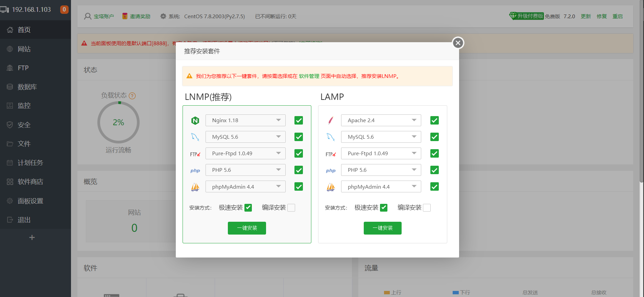Click the 更新 link in top bar
Image resolution: width=644 pixels, height=297 pixels.
[x=586, y=17]
